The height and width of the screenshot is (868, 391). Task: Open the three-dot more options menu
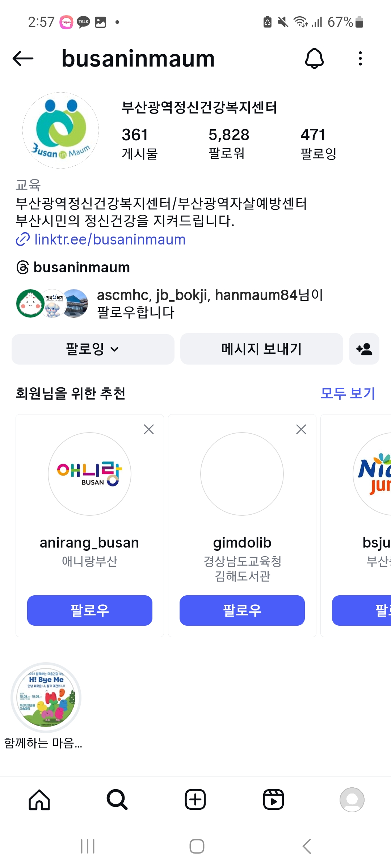coord(360,59)
